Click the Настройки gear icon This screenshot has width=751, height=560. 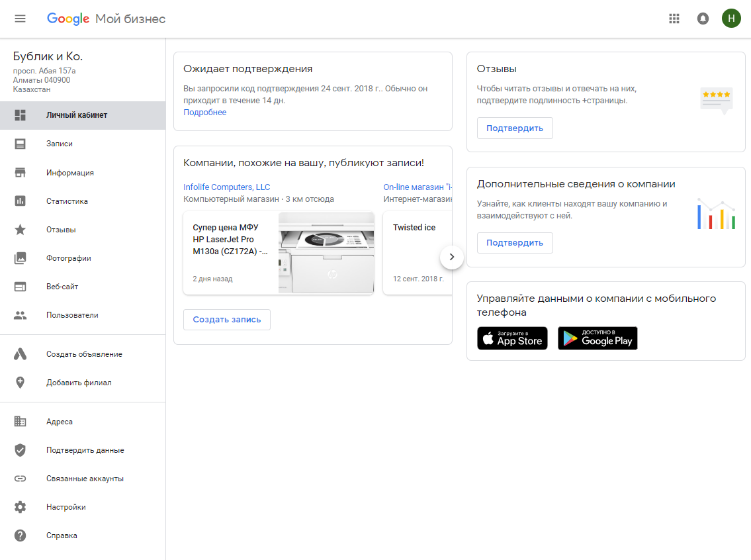[x=20, y=507]
